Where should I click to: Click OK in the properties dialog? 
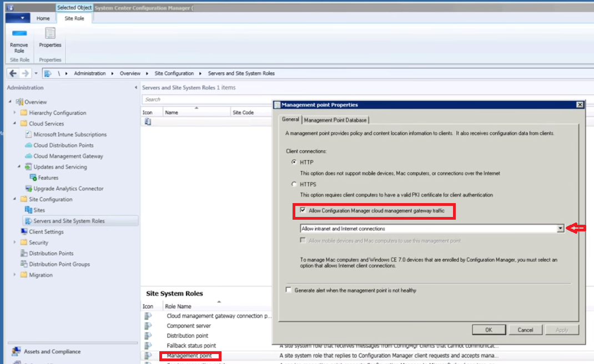(x=489, y=330)
